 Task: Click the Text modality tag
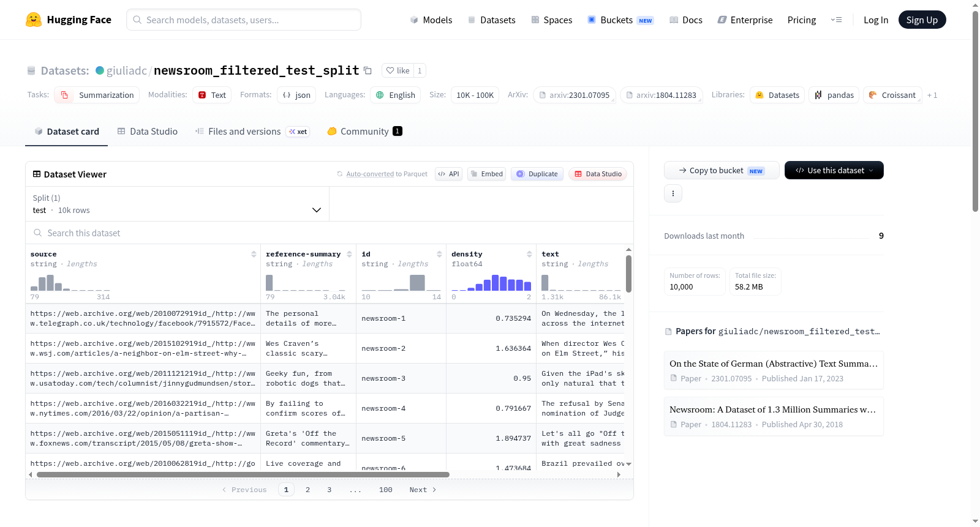(x=212, y=95)
